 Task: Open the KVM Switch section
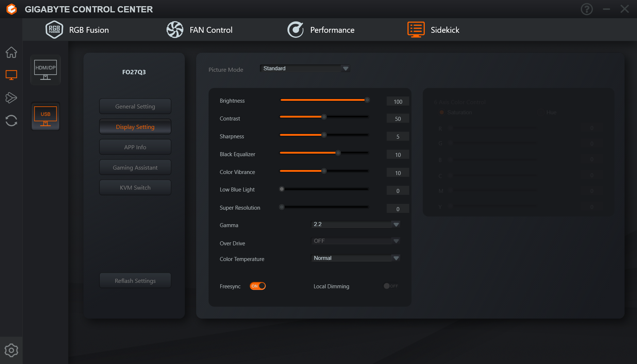[135, 187]
